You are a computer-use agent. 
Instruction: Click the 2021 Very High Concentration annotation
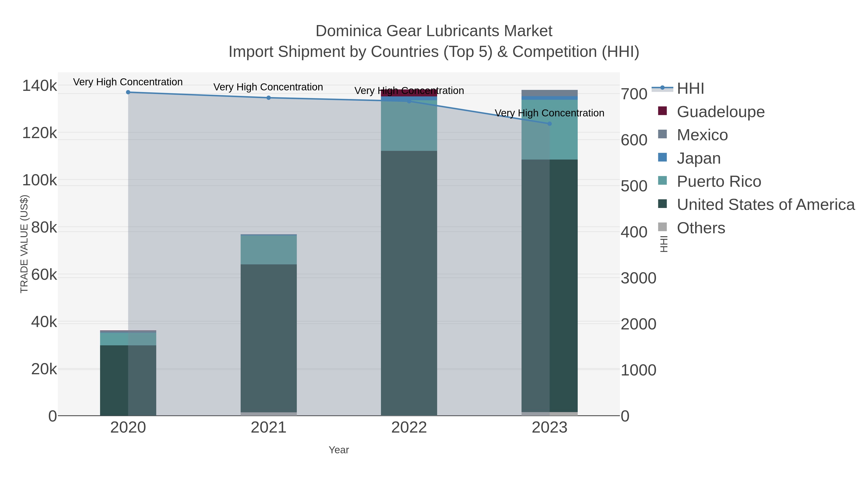tap(268, 87)
